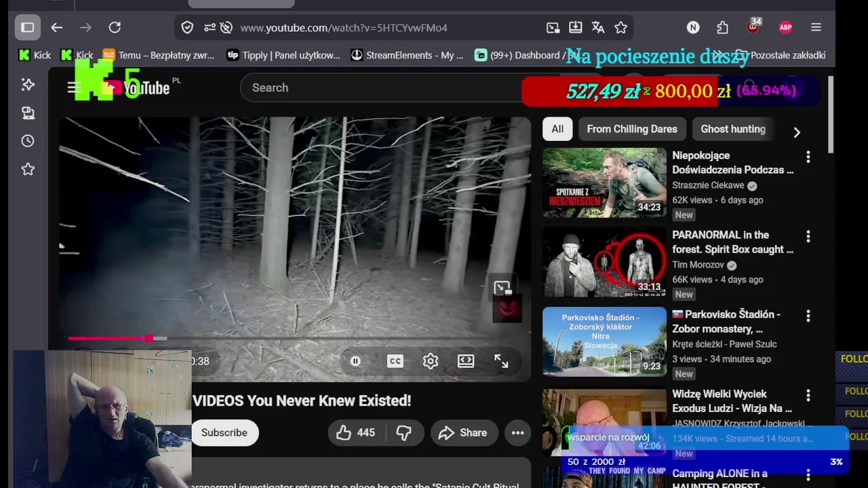
Task: Open the Camping ALONE in a HAUNTED FOREST title
Action: click(719, 478)
